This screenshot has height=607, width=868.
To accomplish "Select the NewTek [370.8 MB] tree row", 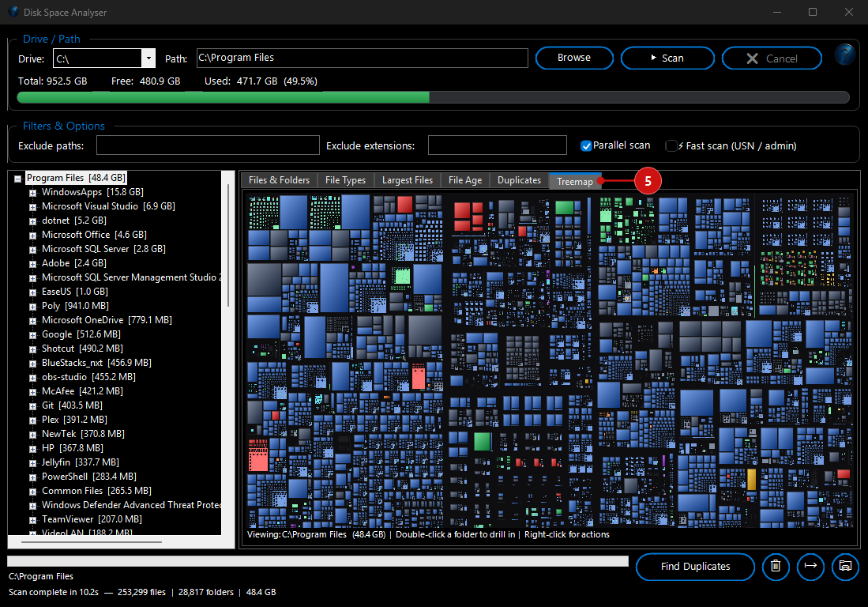I will 83,434.
